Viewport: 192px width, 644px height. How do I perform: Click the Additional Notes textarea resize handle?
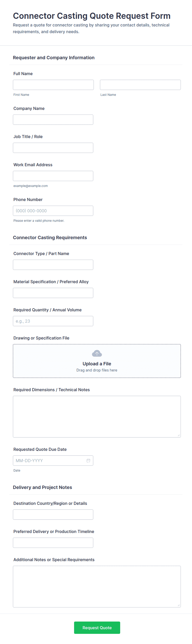(x=179, y=605)
